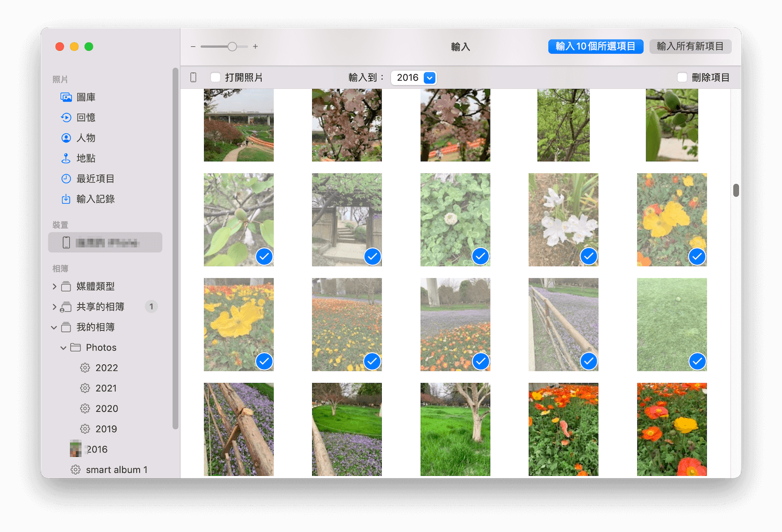Viewport: 782px width, 532px height.
Task: Open the 最近項目 clock icon
Action: [x=66, y=179]
